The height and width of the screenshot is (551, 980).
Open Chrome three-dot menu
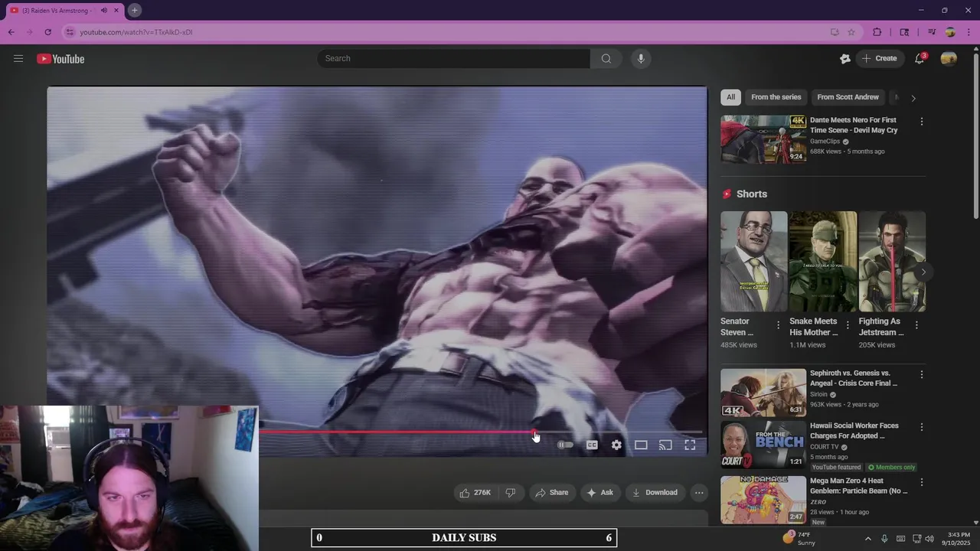pyautogui.click(x=969, y=32)
